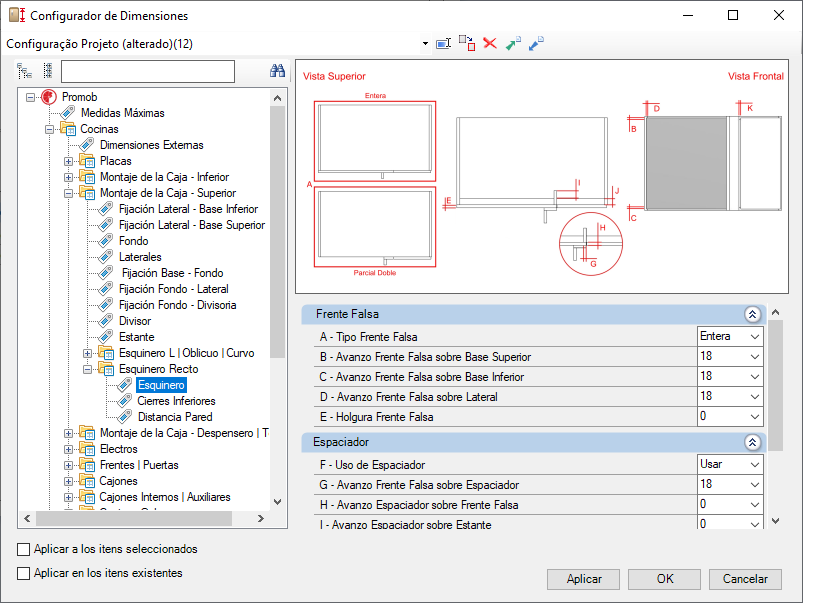Click the duplicate configuration icon
The width and height of the screenshot is (813, 612).
pos(467,44)
